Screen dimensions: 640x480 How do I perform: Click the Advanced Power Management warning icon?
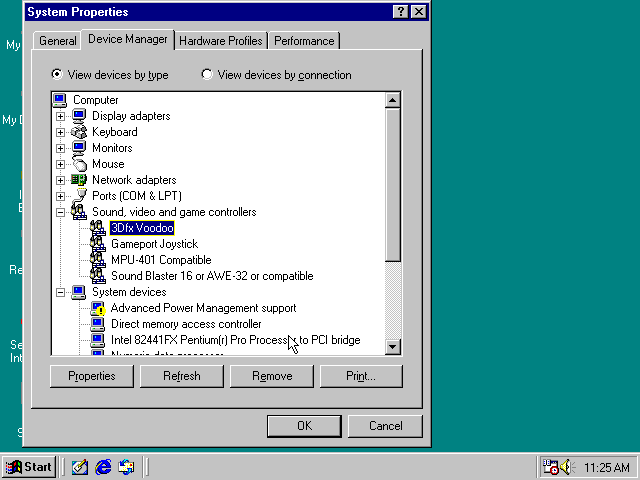click(x=98, y=308)
